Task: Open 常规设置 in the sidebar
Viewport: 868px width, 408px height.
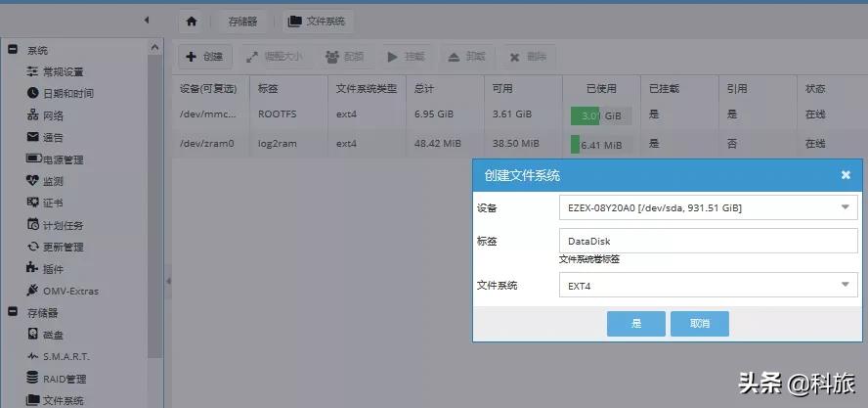Action: tap(64, 72)
